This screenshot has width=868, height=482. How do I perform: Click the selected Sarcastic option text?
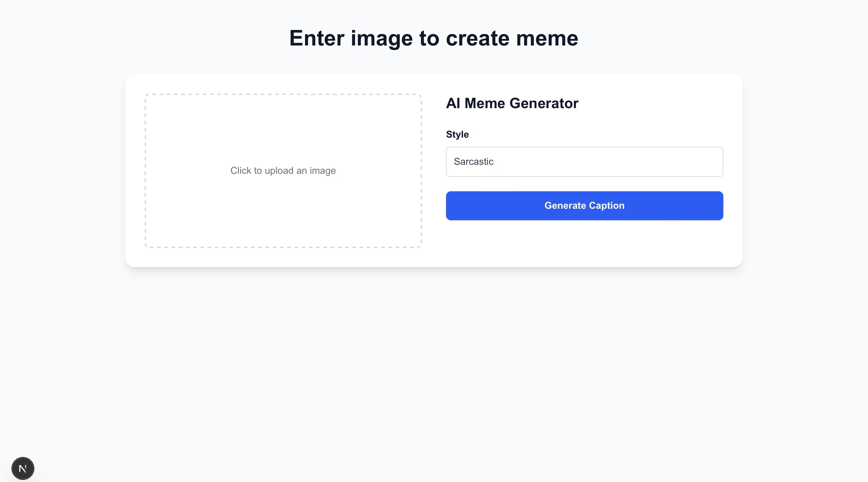pyautogui.click(x=473, y=162)
